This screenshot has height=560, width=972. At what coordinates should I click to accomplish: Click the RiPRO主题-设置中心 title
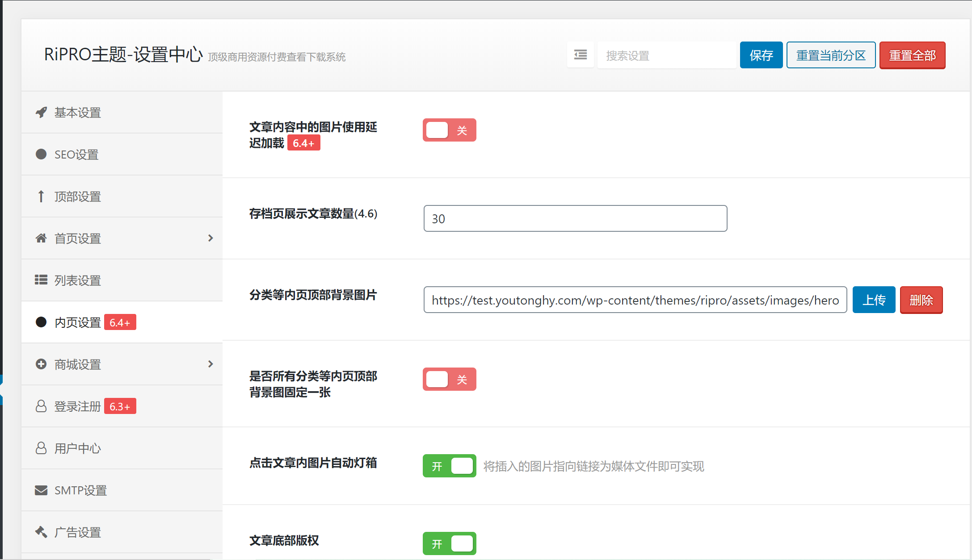tap(123, 54)
